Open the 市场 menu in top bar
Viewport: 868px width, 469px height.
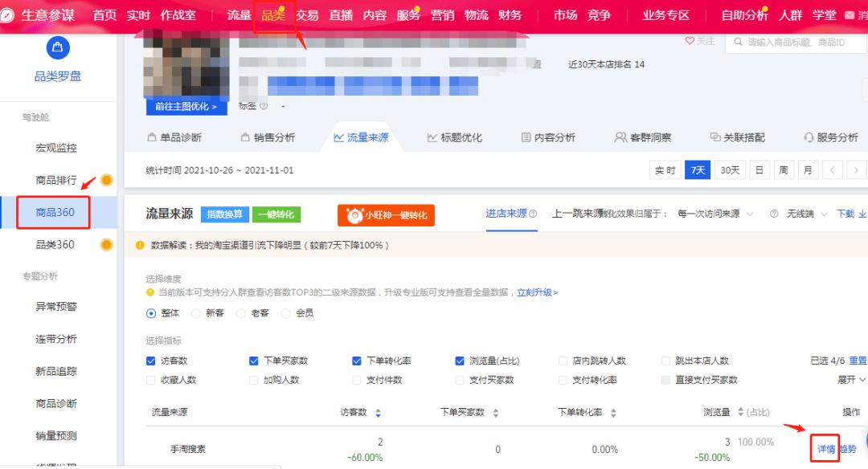click(565, 14)
